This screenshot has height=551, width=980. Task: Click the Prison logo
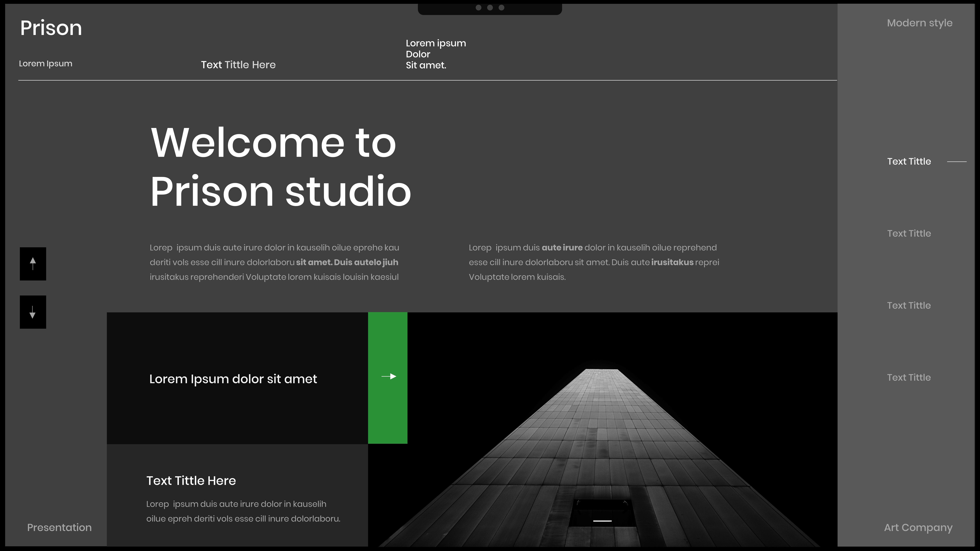click(x=51, y=28)
